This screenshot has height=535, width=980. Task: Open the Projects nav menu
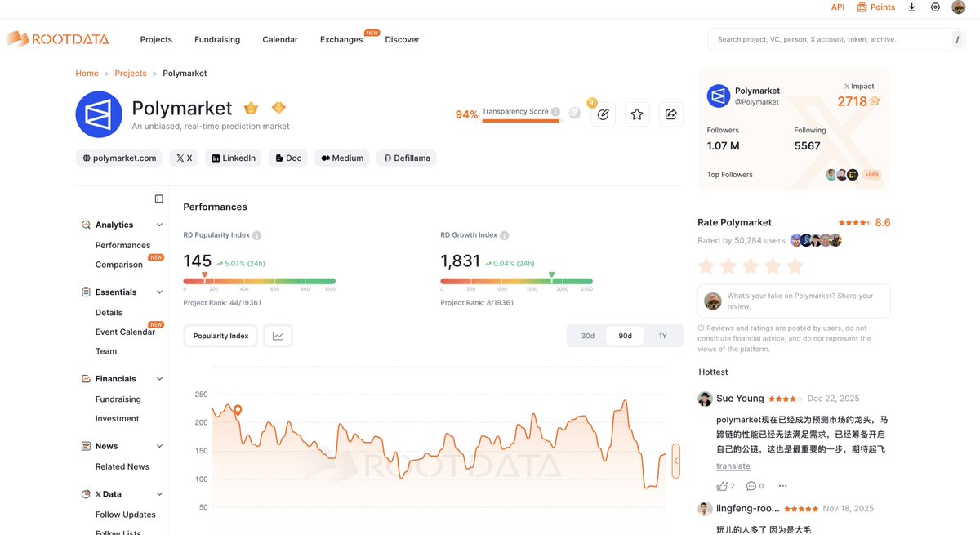click(x=156, y=39)
